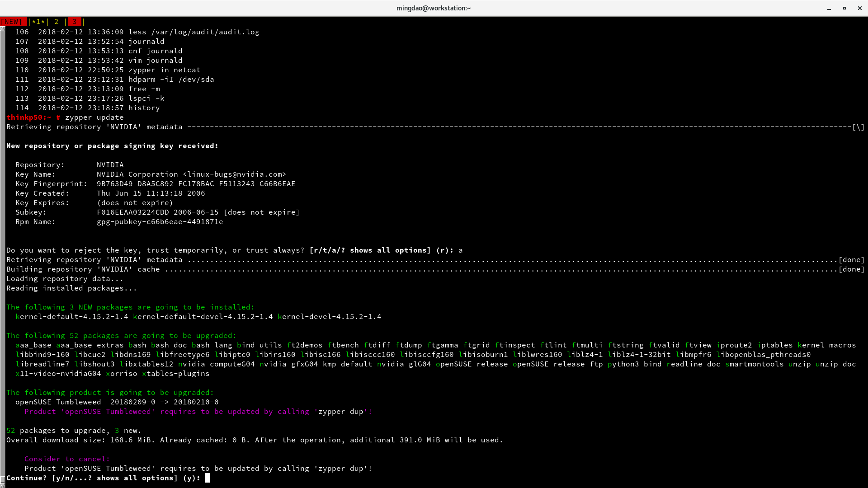
Task: Click 'The following product is going to be upgraded:'
Action: point(110,393)
